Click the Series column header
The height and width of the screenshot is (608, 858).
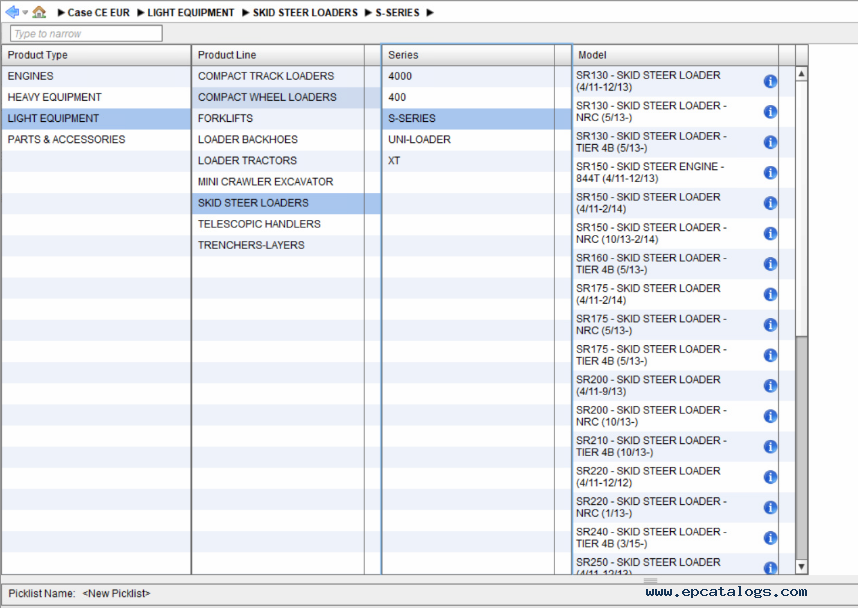[468, 55]
